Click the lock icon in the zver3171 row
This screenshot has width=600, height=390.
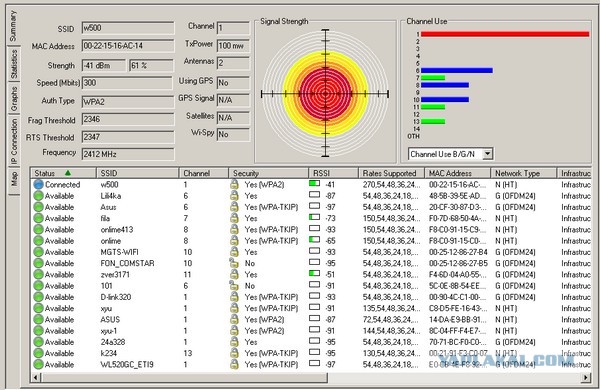(x=234, y=274)
